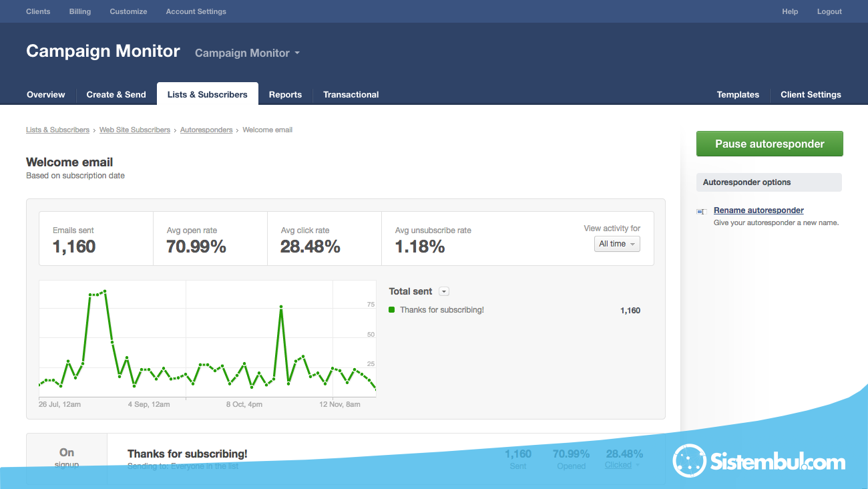This screenshot has height=489, width=868.
Task: Open the Campaign Monitor client switcher dropdown
Action: pos(247,53)
